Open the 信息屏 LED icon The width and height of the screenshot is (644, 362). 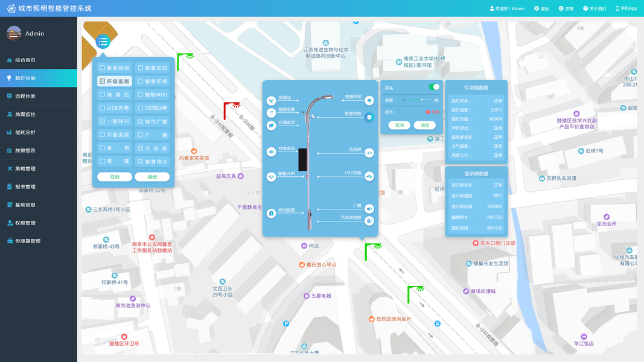click(369, 153)
